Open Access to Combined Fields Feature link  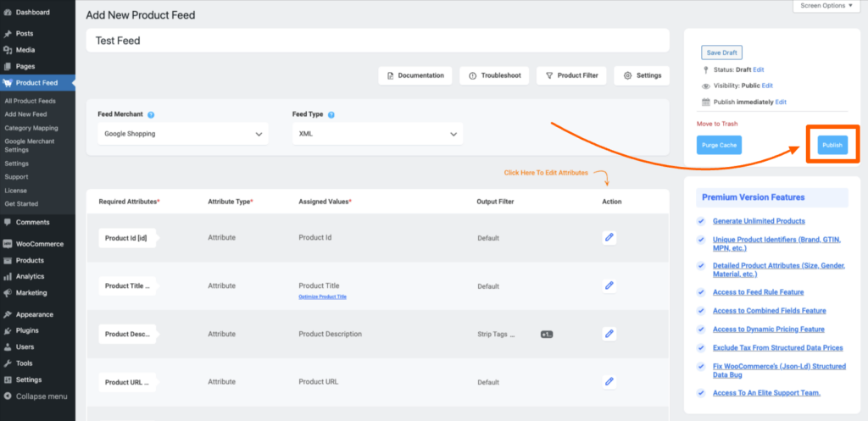coord(769,311)
